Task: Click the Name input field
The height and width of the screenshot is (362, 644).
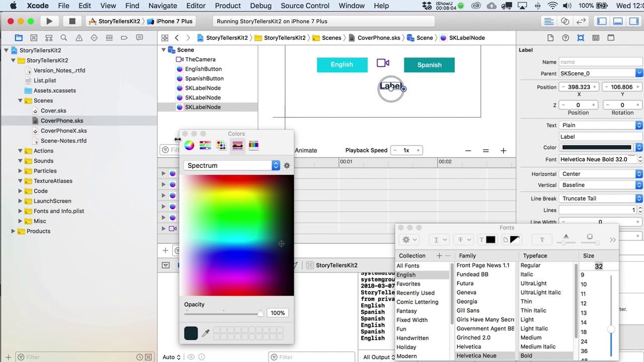Action: [601, 62]
